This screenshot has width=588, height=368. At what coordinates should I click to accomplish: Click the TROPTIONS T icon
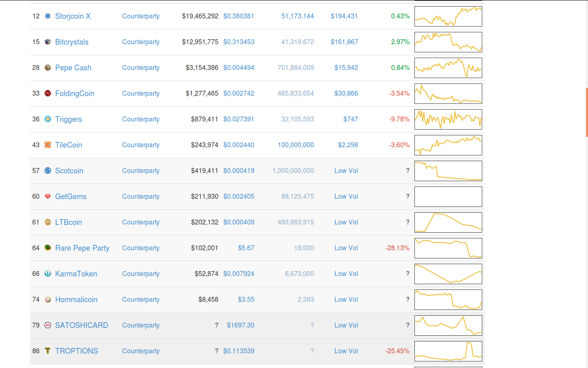tap(48, 351)
